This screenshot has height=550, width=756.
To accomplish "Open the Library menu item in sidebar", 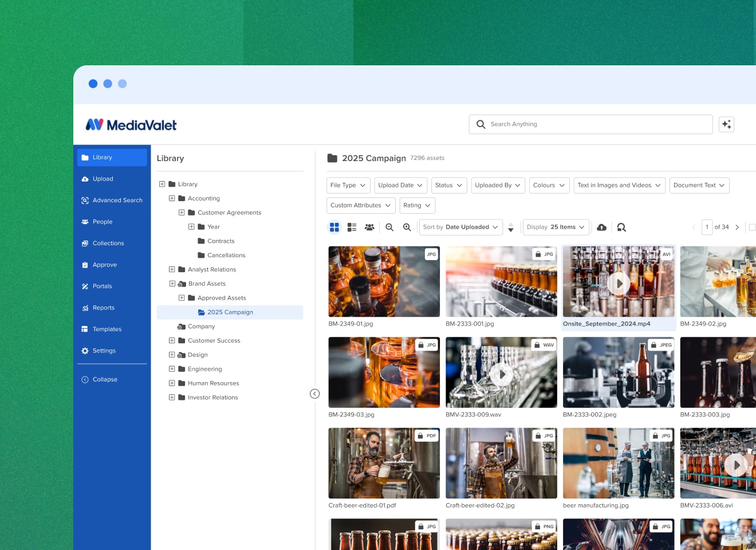I will (112, 158).
